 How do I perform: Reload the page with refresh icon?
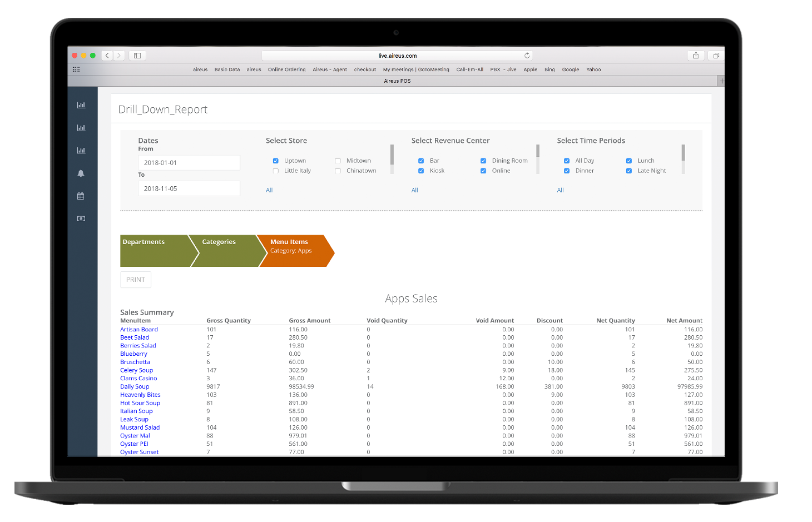[527, 56]
